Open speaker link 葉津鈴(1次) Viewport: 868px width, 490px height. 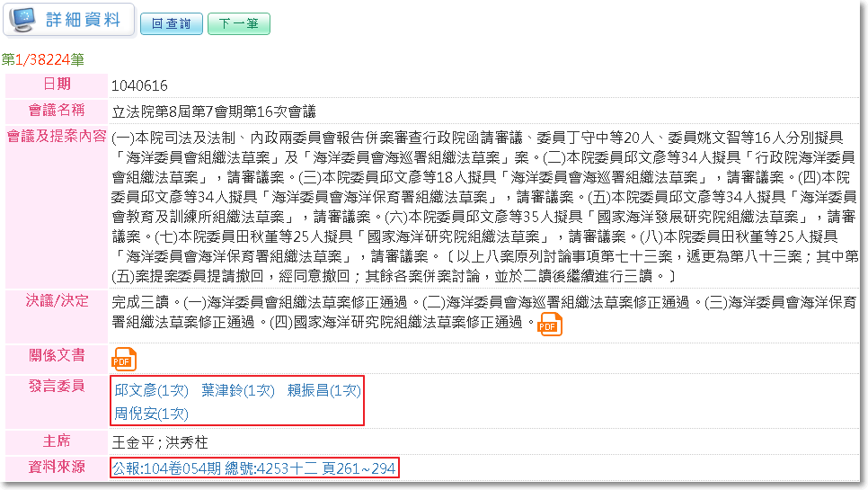pos(238,390)
